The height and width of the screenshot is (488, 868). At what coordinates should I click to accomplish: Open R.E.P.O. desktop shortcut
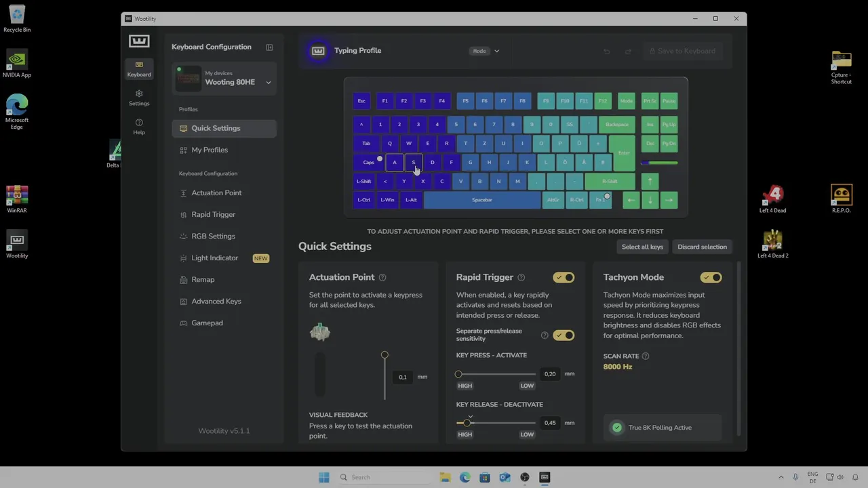(x=841, y=199)
